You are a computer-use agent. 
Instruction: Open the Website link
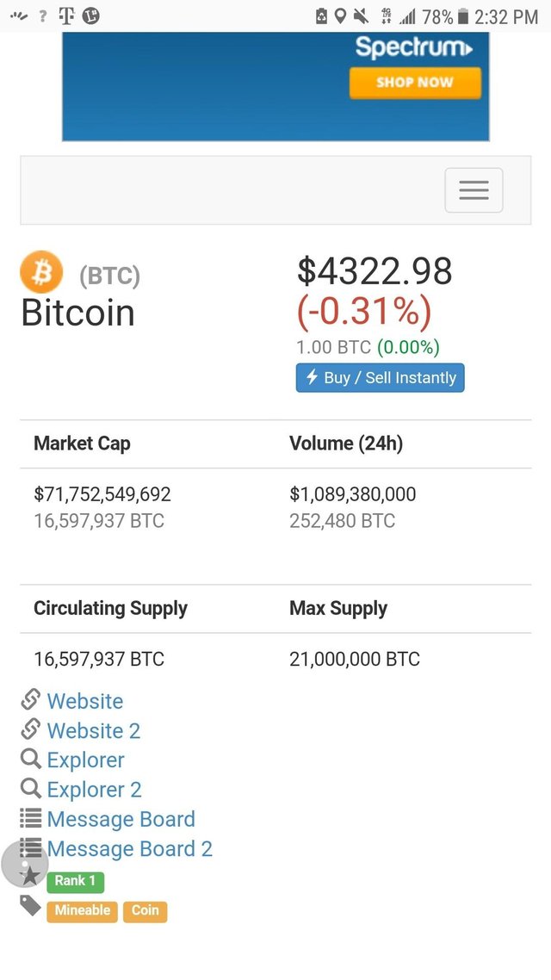pyautogui.click(x=84, y=701)
